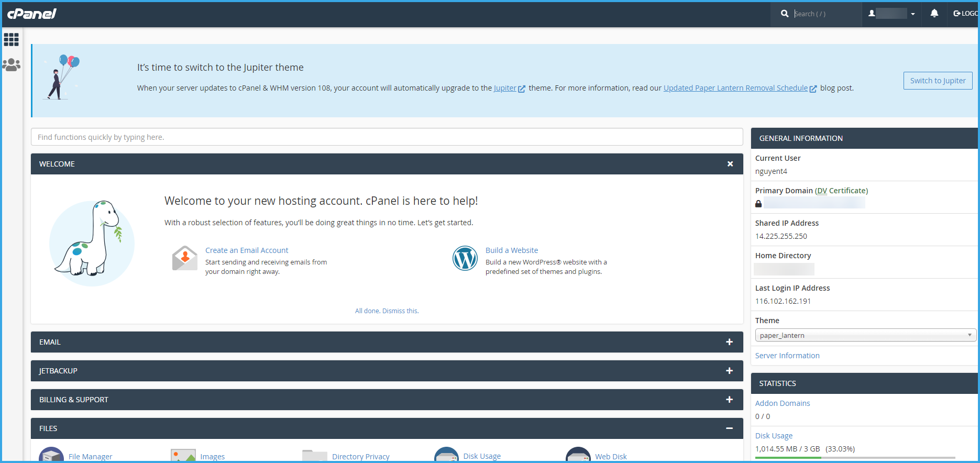This screenshot has width=980, height=463.
Task: Click the dinosaur welcome illustration
Action: (92, 244)
